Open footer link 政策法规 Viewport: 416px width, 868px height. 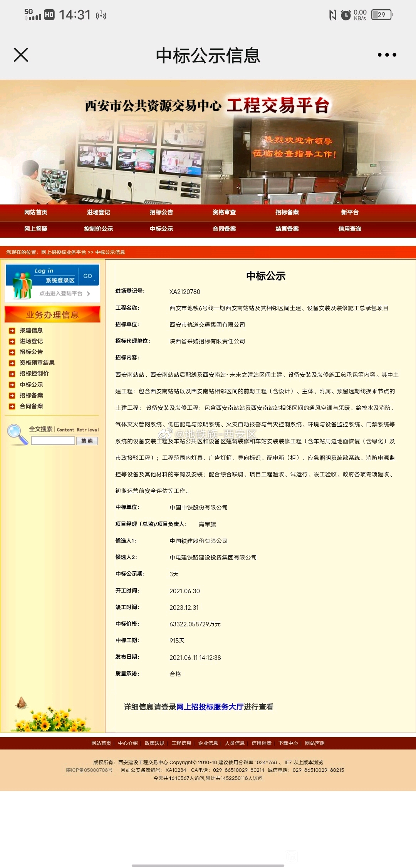(x=154, y=743)
